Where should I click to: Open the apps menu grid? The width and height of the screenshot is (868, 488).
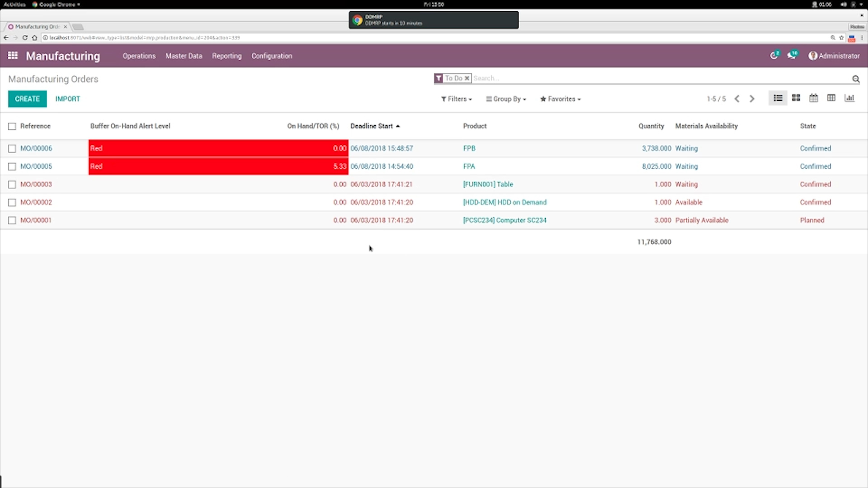click(x=12, y=55)
